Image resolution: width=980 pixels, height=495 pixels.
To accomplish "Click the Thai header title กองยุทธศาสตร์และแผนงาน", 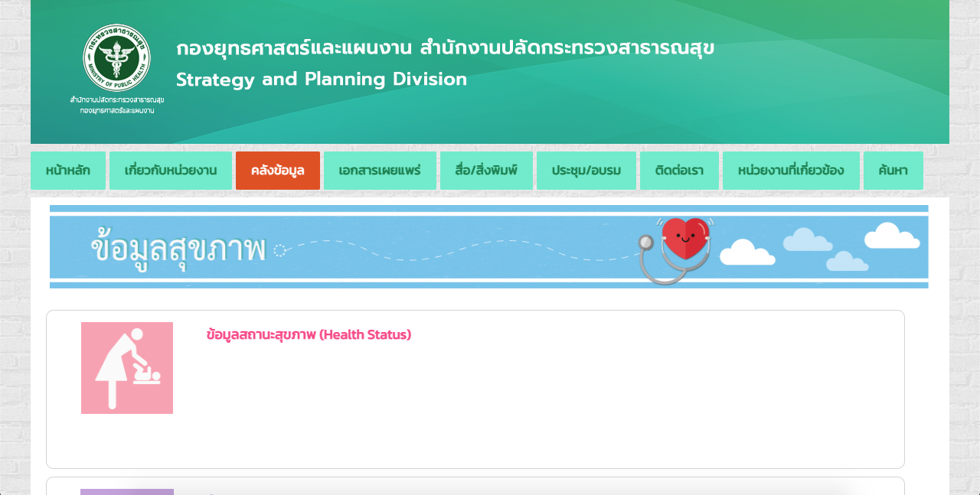I will pyautogui.click(x=444, y=48).
